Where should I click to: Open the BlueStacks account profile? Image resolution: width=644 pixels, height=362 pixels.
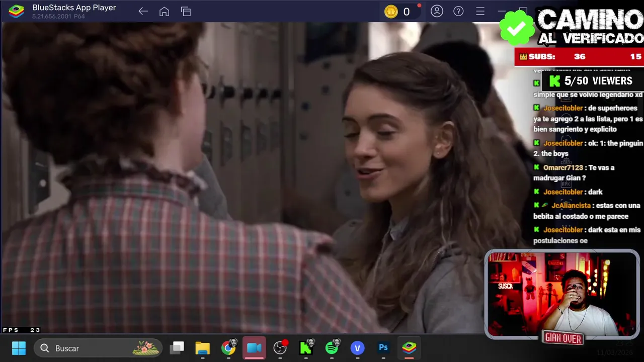pos(437,11)
